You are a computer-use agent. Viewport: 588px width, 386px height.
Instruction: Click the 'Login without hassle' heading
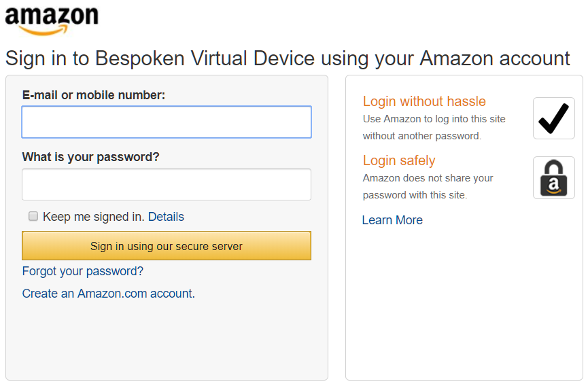423,101
